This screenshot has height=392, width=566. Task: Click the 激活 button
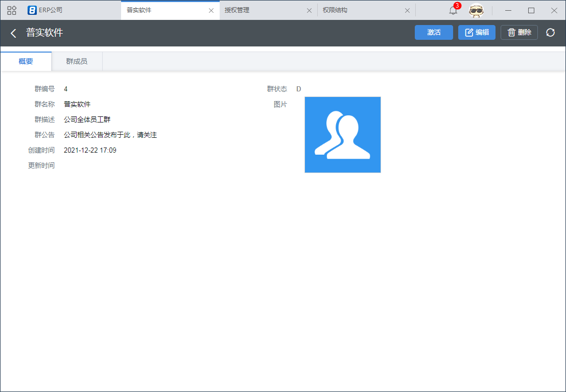[x=434, y=33]
